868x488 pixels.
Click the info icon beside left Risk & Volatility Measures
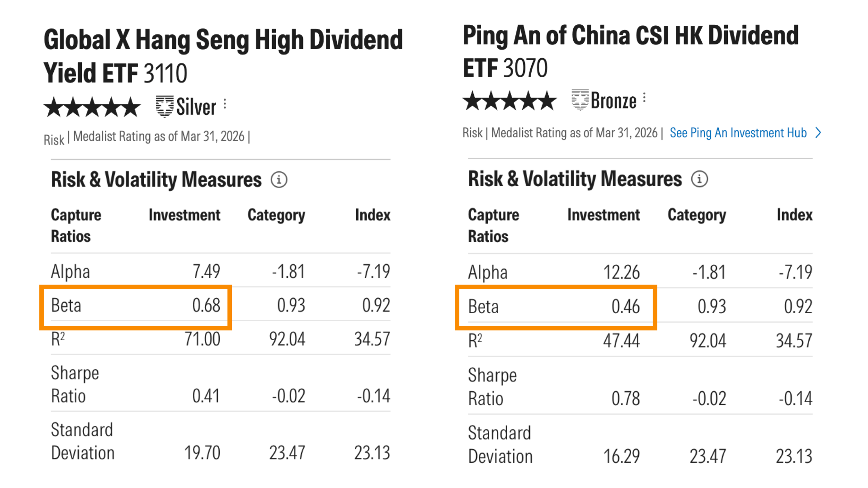point(279,180)
